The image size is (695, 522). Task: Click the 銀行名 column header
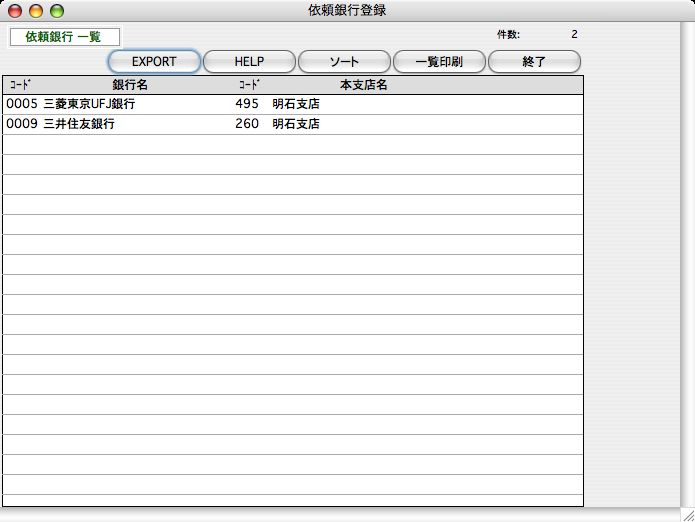tap(130, 85)
